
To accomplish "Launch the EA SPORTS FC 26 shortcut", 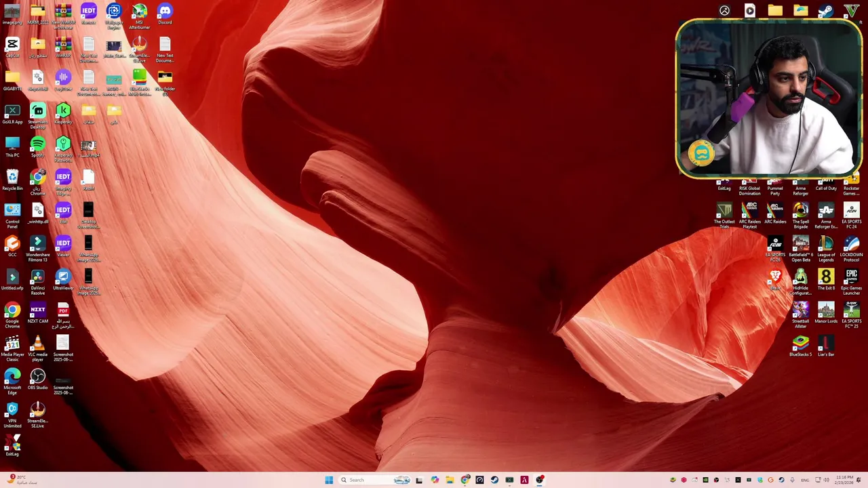I will 775,249.
